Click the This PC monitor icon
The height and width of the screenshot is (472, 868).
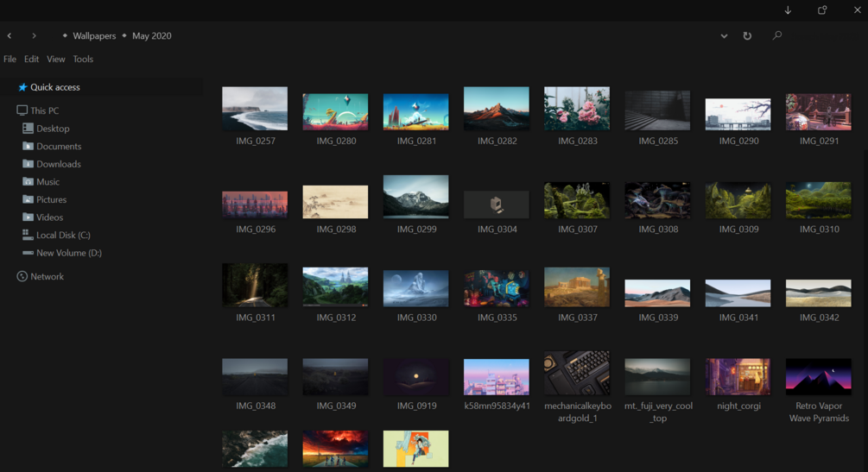point(22,110)
